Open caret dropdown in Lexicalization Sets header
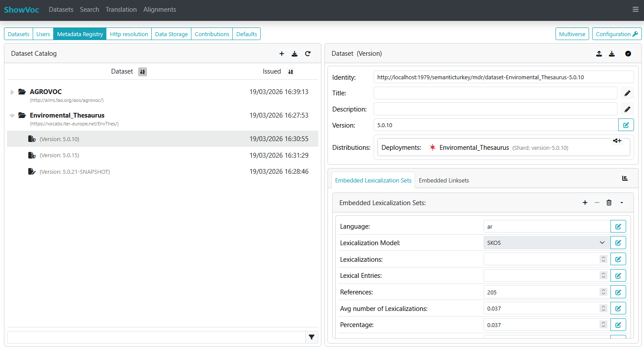644x351 pixels. tap(621, 202)
